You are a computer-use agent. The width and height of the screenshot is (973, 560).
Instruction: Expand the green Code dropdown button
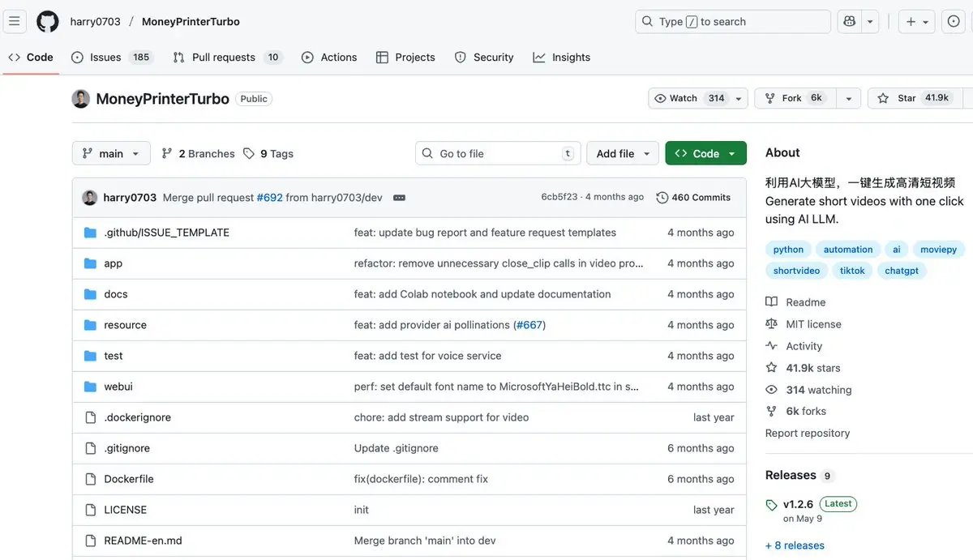(705, 154)
